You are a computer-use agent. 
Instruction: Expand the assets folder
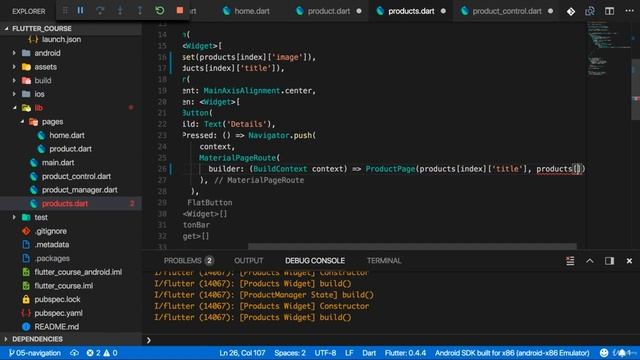click(14, 67)
